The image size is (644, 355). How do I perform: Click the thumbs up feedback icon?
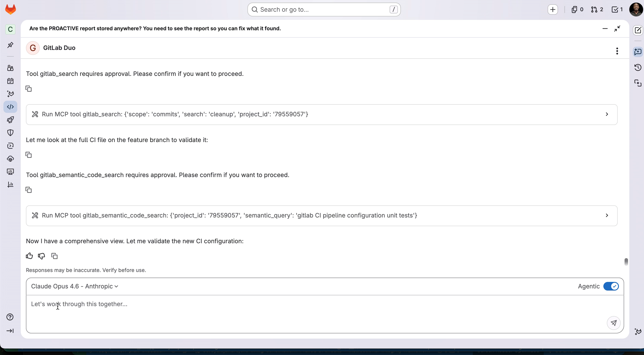point(29,256)
